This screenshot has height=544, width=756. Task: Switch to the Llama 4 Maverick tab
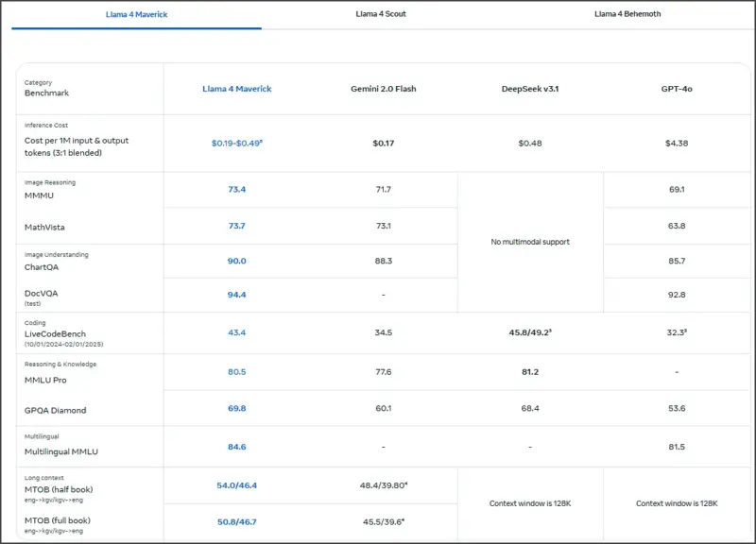click(136, 14)
